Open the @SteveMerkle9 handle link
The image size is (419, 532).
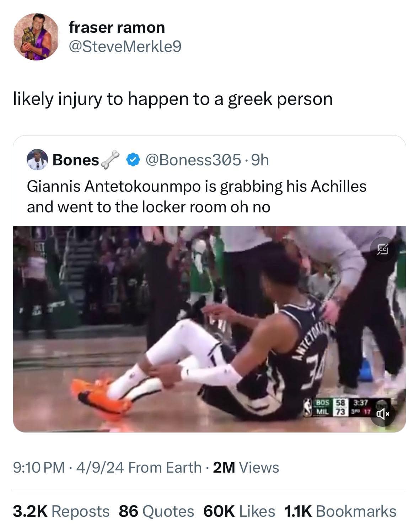point(125,47)
